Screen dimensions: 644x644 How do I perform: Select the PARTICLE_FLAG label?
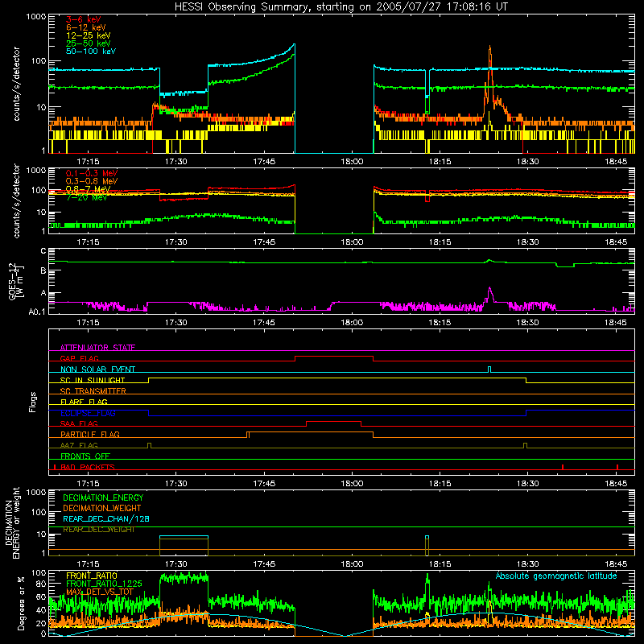pos(90,434)
